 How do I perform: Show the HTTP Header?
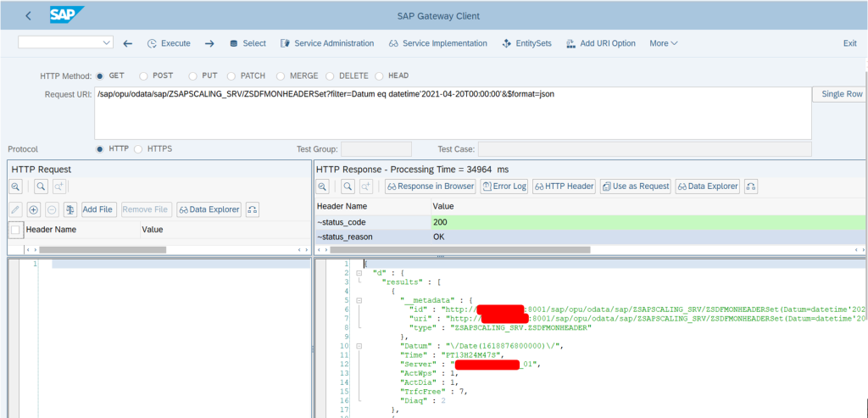tap(564, 187)
